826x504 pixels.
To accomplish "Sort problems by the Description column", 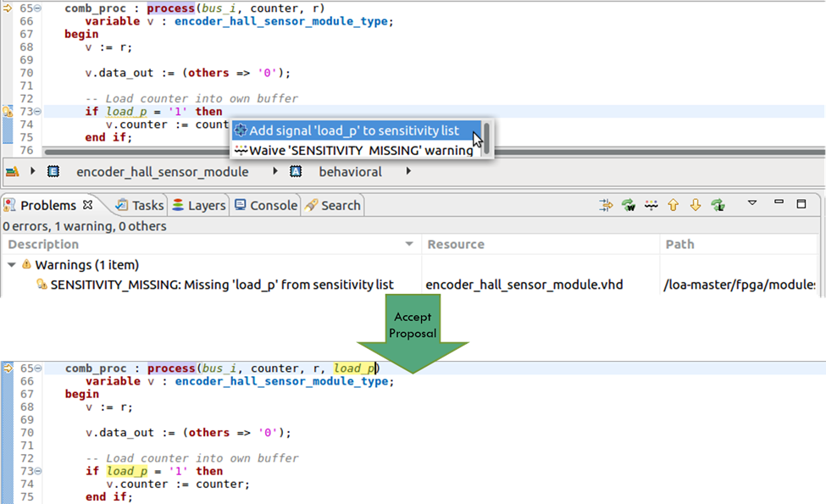I will coord(211,244).
